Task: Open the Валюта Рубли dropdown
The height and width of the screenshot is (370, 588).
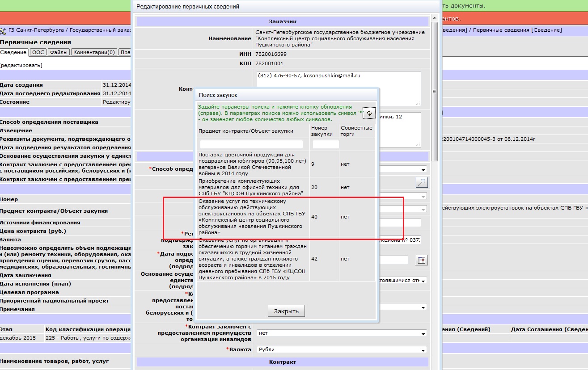Action: tap(342, 349)
